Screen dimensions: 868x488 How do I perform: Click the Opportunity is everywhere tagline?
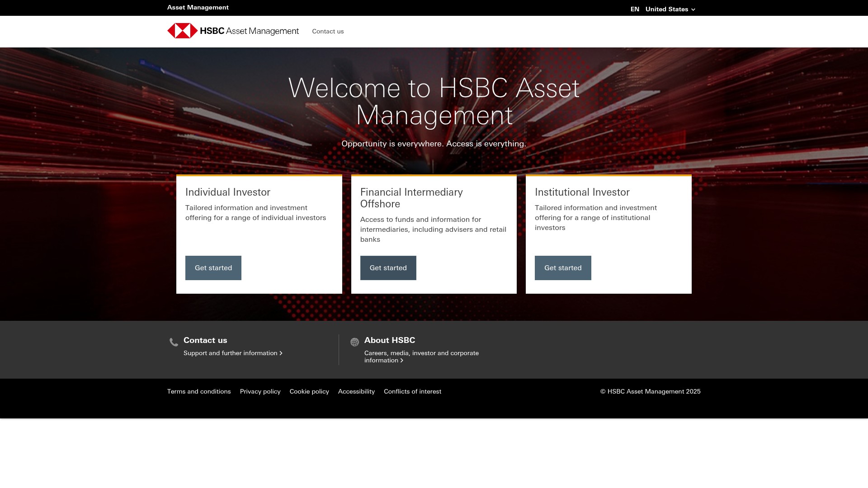pyautogui.click(x=434, y=144)
